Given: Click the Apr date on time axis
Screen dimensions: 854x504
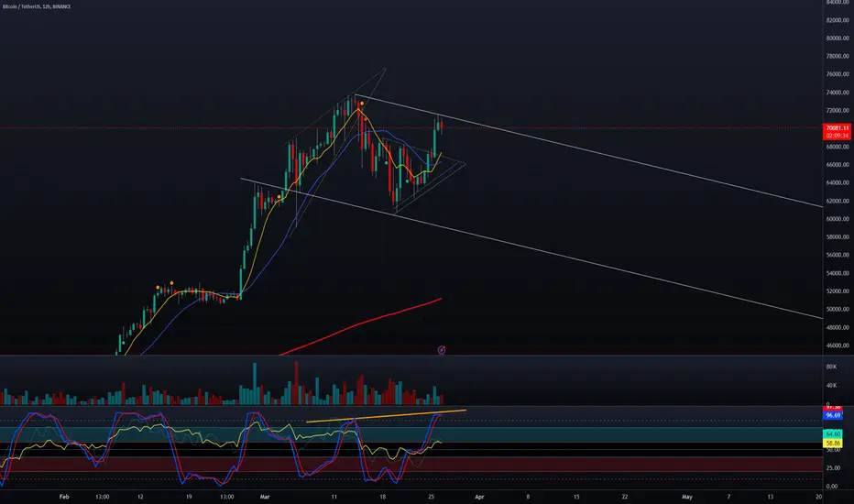Looking at the screenshot, I should 479,497.
